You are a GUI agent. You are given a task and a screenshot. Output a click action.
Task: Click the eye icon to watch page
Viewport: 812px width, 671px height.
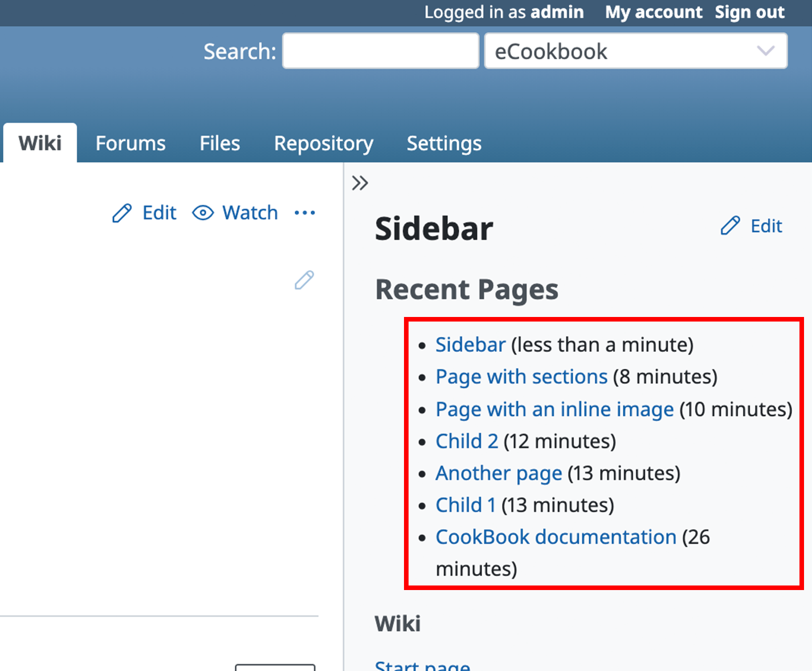click(x=203, y=213)
